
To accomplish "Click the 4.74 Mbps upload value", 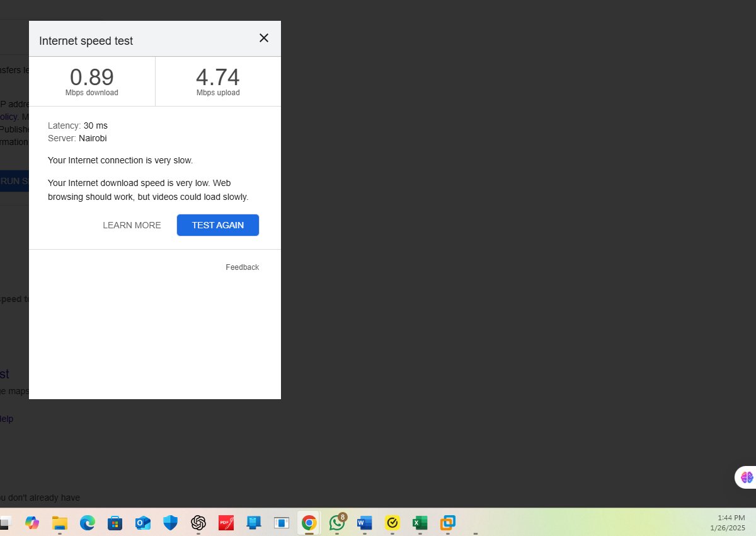I will [218, 77].
